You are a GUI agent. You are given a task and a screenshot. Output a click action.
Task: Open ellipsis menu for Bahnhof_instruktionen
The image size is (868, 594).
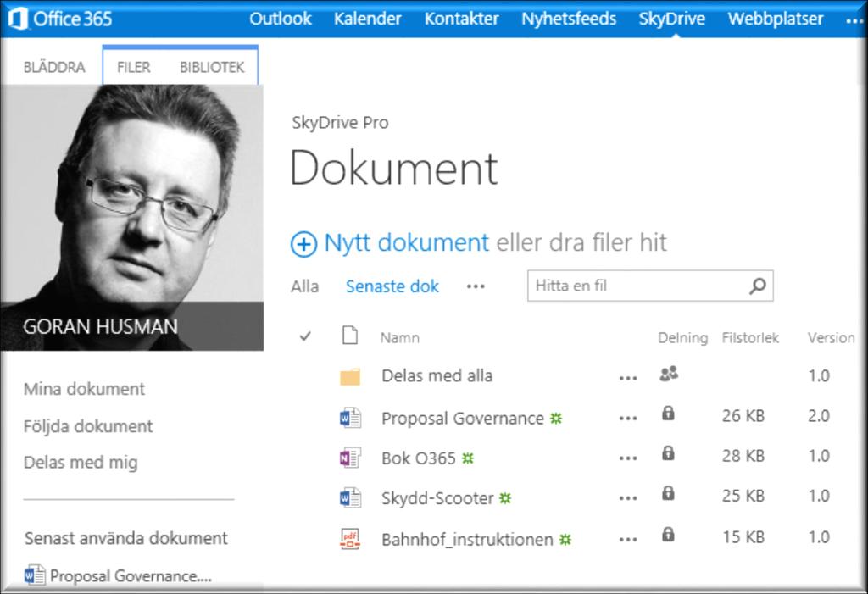(628, 539)
